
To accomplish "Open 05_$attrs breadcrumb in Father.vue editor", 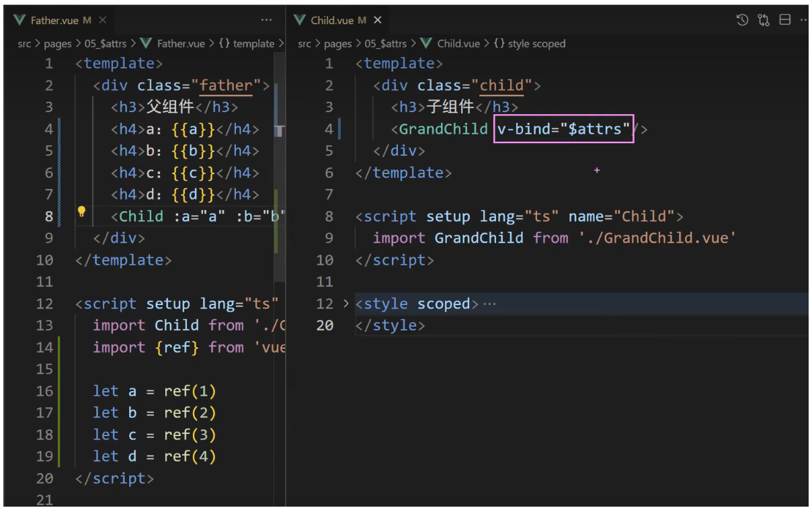I will [x=105, y=44].
